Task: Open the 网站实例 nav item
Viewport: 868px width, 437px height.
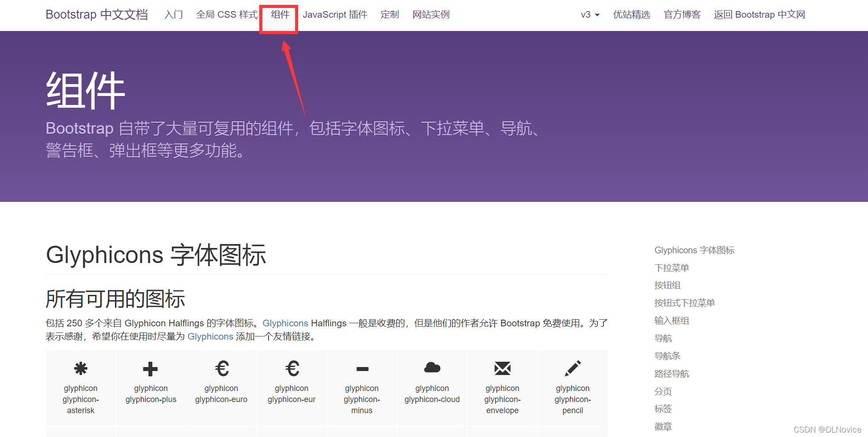Action: (x=431, y=15)
